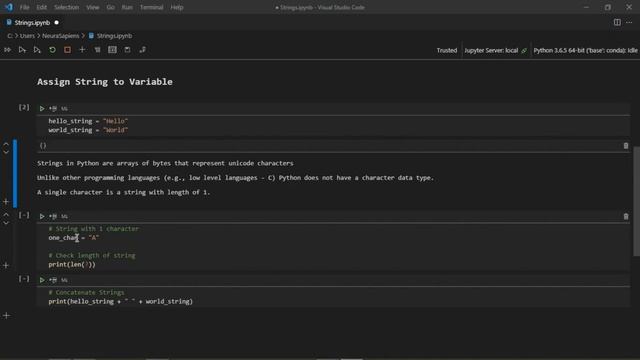
Task: Clear all cell outputs
Action: coord(97,50)
